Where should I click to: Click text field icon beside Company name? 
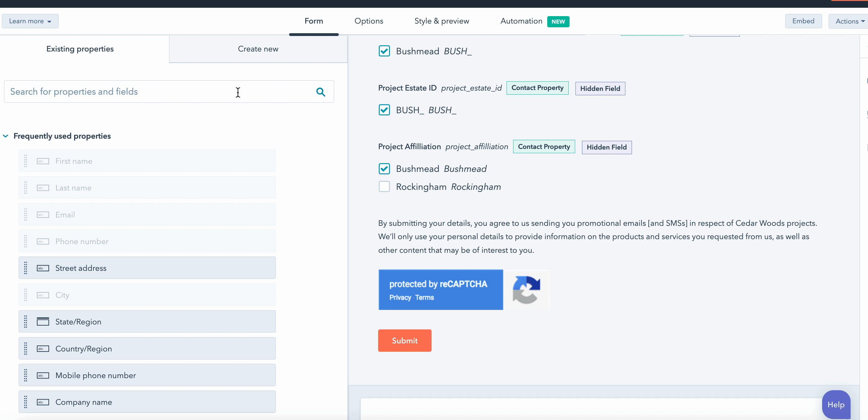tap(43, 402)
